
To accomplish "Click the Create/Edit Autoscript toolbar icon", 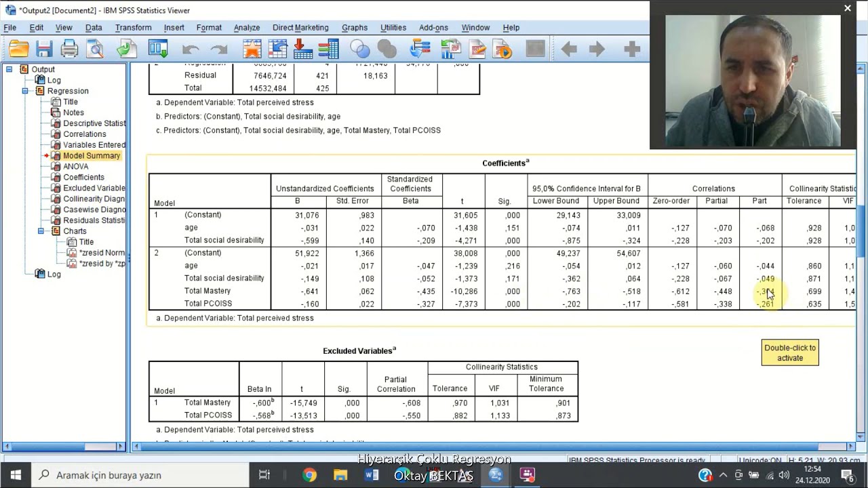I will click(477, 49).
